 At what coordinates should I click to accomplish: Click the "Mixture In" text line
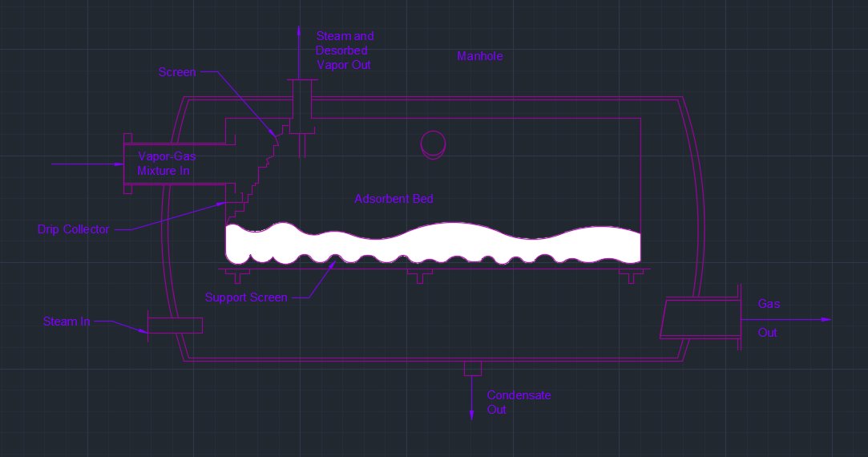(x=164, y=171)
